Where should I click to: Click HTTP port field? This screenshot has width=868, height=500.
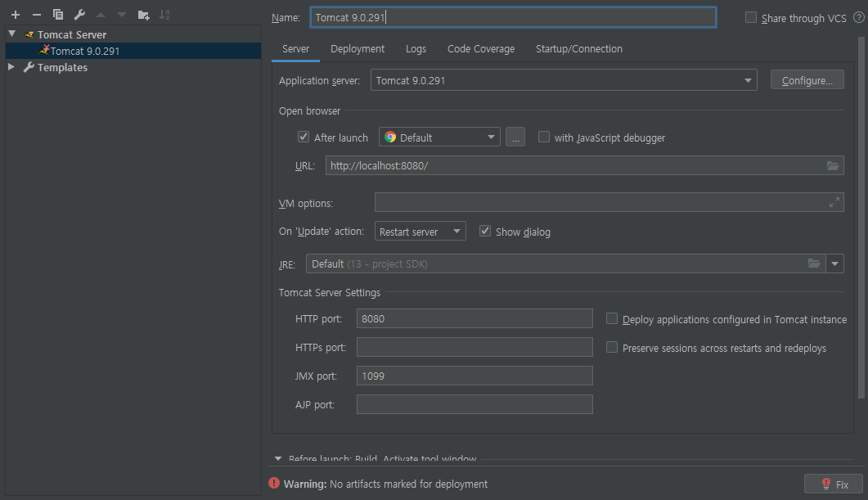tap(474, 318)
